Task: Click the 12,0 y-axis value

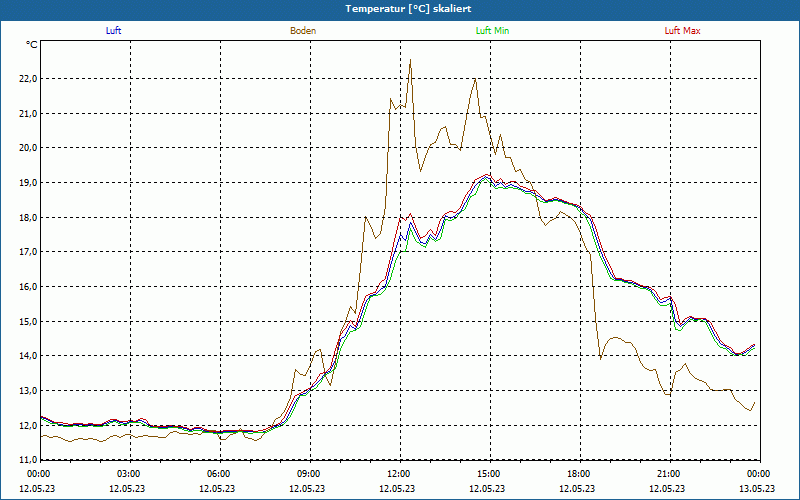Action: pyautogui.click(x=28, y=425)
